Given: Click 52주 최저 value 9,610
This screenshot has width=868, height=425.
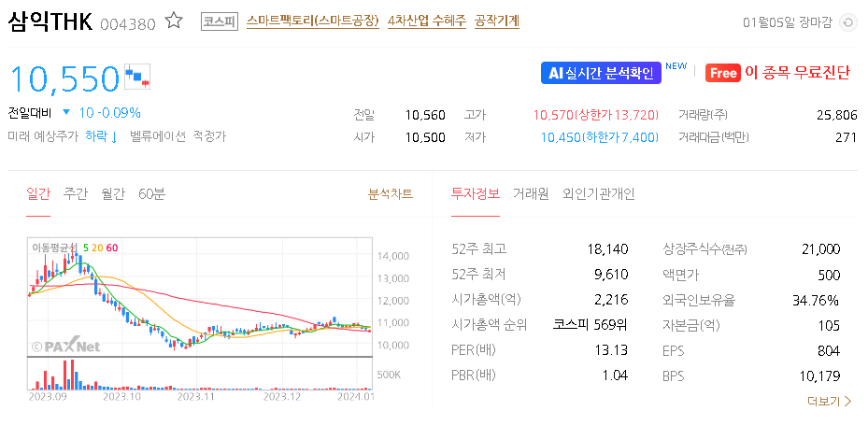Looking at the screenshot, I should [612, 275].
